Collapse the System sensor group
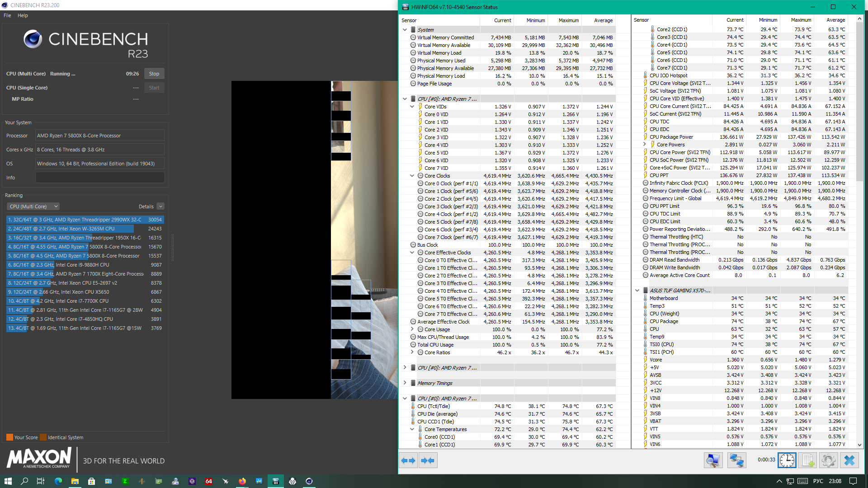This screenshot has height=488, width=868. click(405, 30)
